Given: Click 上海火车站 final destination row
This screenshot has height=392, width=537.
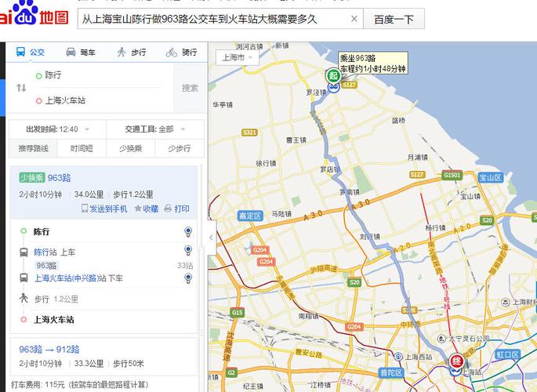Looking at the screenshot, I should point(54,319).
